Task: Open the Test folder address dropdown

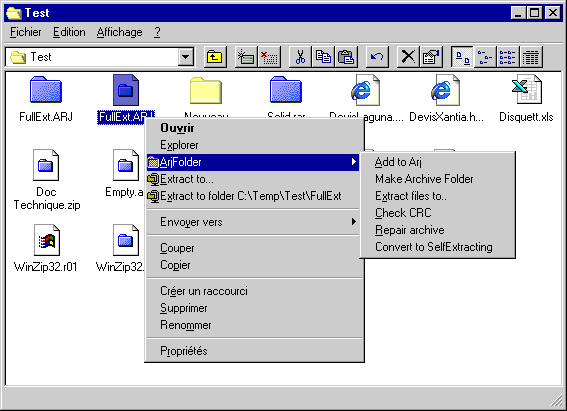Action: pyautogui.click(x=186, y=57)
